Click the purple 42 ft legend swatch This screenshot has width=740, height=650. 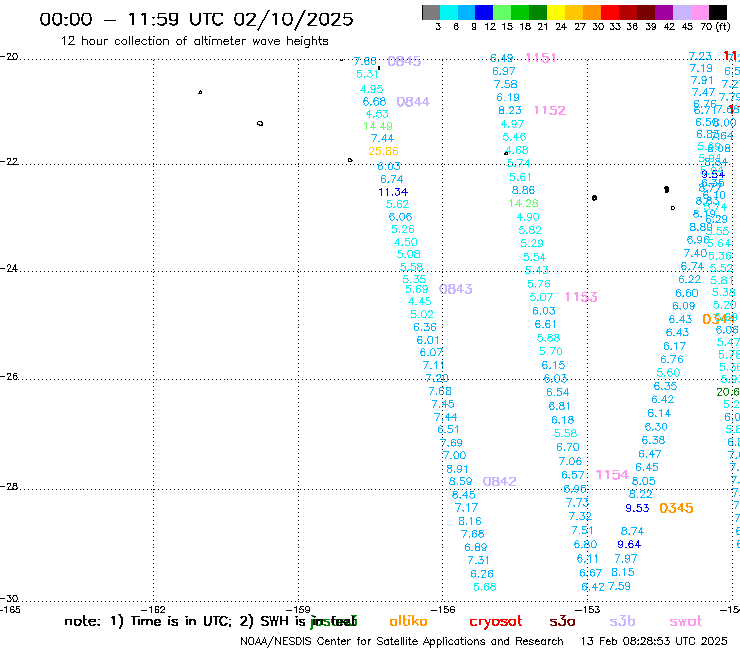point(664,12)
